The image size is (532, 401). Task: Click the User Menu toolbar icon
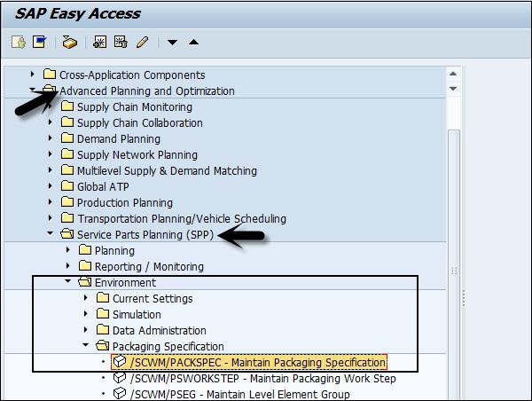pyautogui.click(x=19, y=43)
